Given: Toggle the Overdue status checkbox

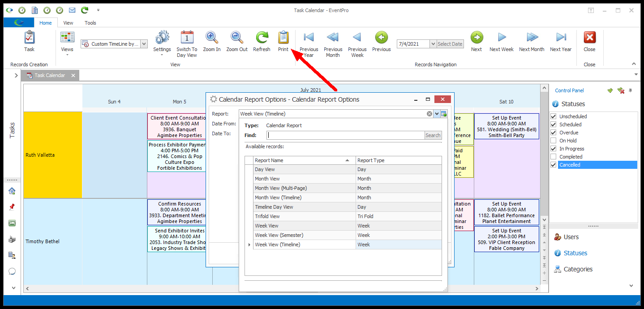Looking at the screenshot, I should coord(554,133).
